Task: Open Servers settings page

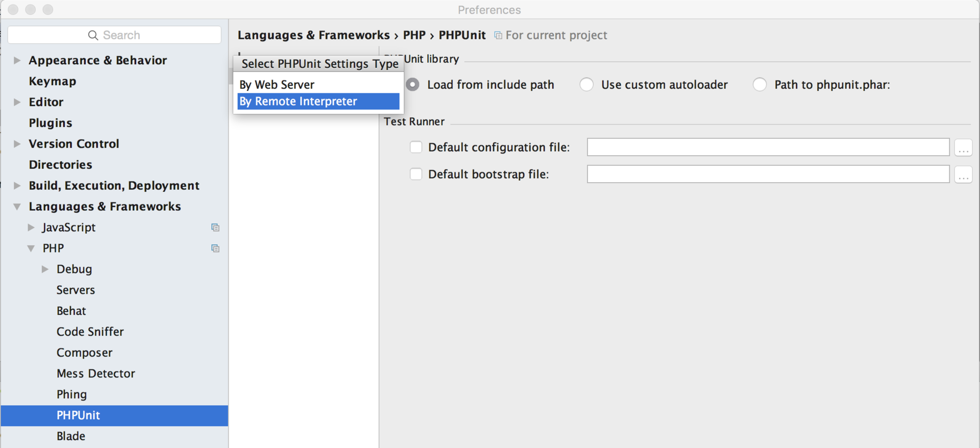Action: (x=76, y=290)
